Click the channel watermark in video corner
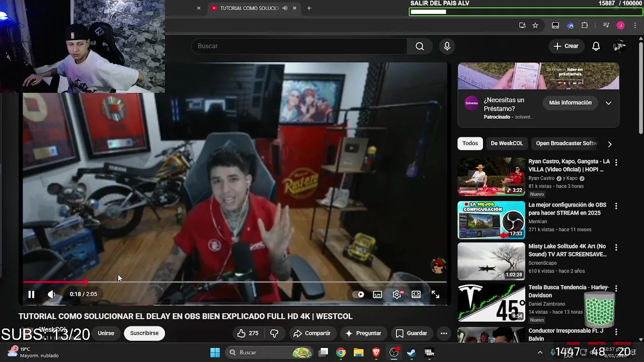 tap(438, 265)
